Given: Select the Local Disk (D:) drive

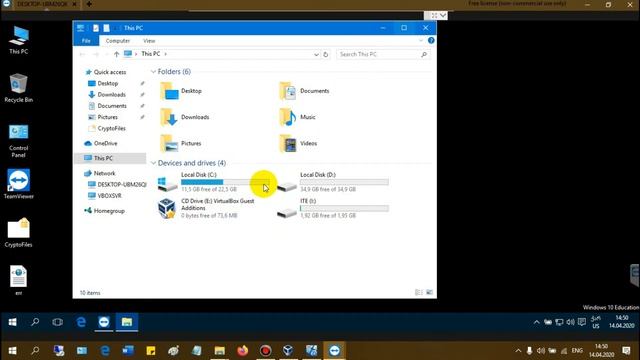Looking at the screenshot, I should click(x=333, y=182).
